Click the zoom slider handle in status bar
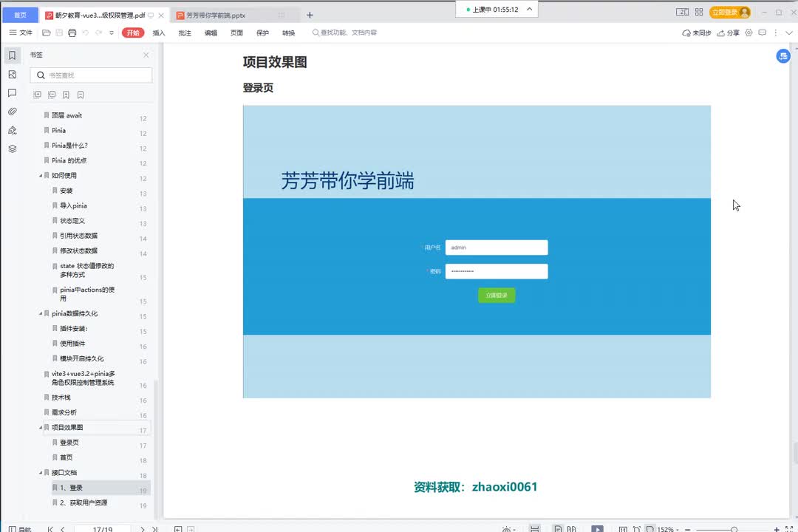 [x=734, y=530]
